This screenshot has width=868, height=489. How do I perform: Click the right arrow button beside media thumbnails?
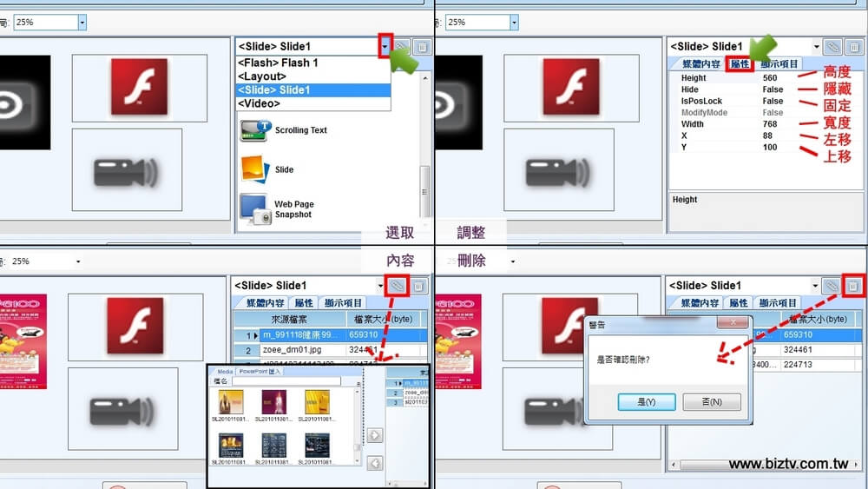coord(375,435)
